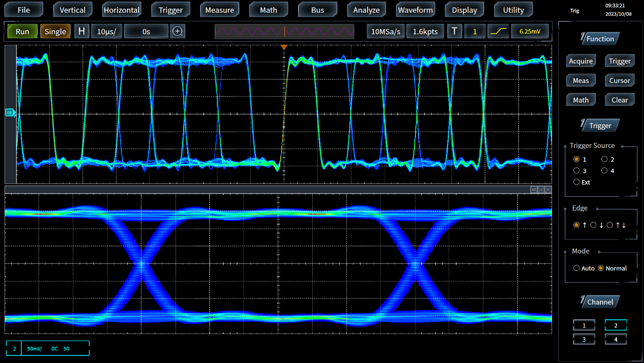The width and height of the screenshot is (644, 363).
Task: Open the Measure menu
Action: [x=219, y=10]
